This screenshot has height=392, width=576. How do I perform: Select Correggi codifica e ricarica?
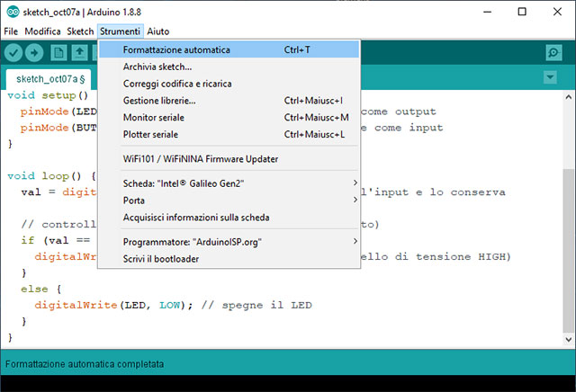(x=229, y=84)
